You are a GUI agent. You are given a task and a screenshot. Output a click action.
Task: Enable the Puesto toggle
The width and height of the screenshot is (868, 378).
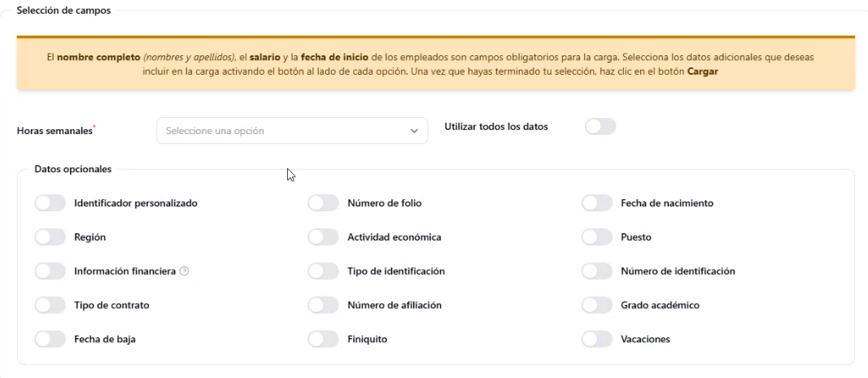(597, 237)
